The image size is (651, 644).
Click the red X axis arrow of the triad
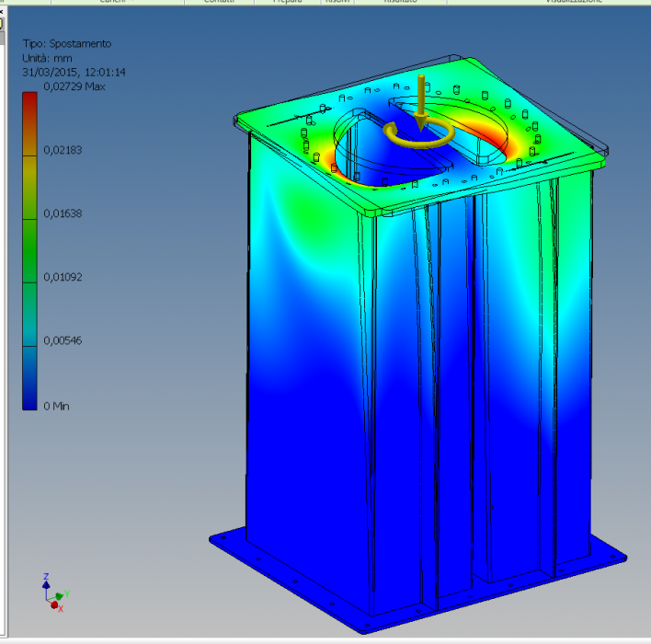tap(56, 604)
